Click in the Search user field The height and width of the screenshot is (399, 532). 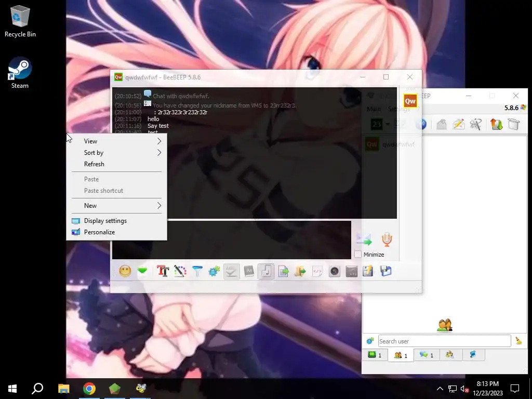coord(445,341)
